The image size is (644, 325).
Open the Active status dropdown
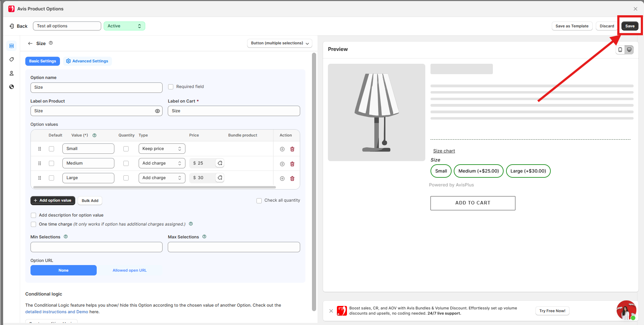pos(124,26)
